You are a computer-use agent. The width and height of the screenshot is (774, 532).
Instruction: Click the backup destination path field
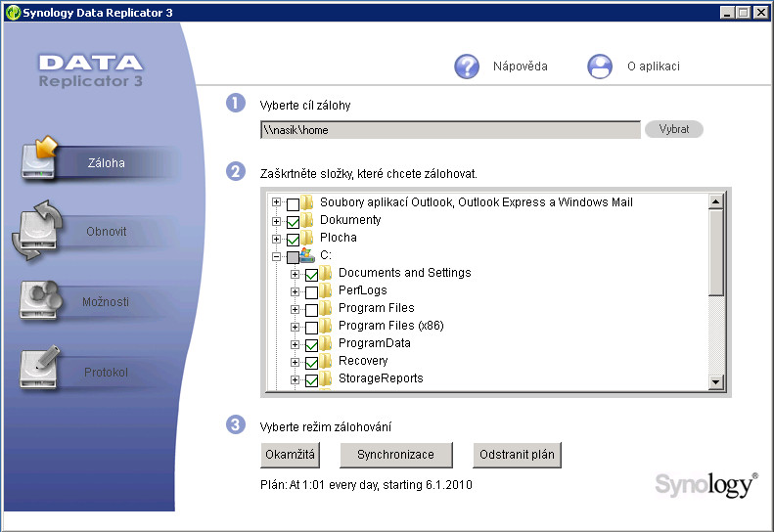(450, 130)
